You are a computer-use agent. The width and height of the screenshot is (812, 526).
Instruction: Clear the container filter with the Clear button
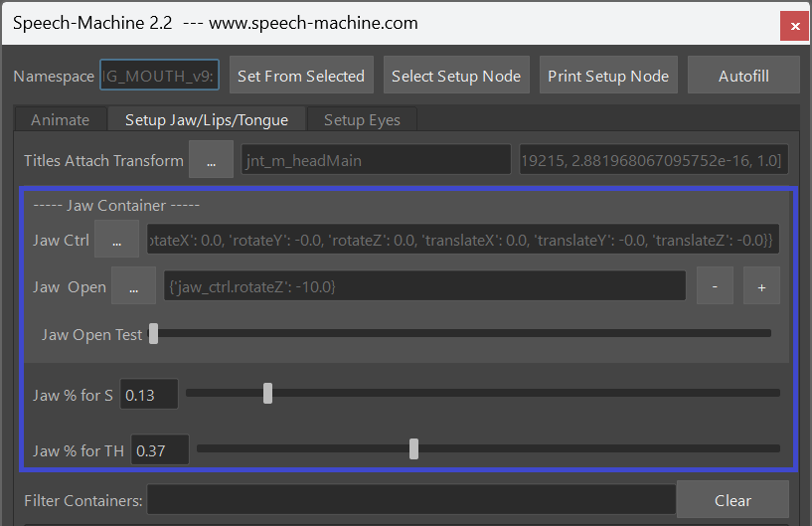pyautogui.click(x=732, y=500)
